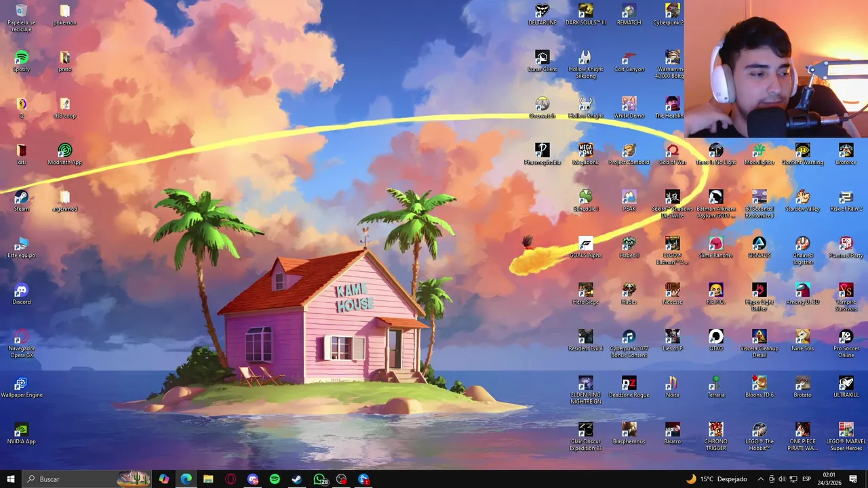Select the Content Warning game shortcut
Screen dimensions: 868x488
point(802,155)
